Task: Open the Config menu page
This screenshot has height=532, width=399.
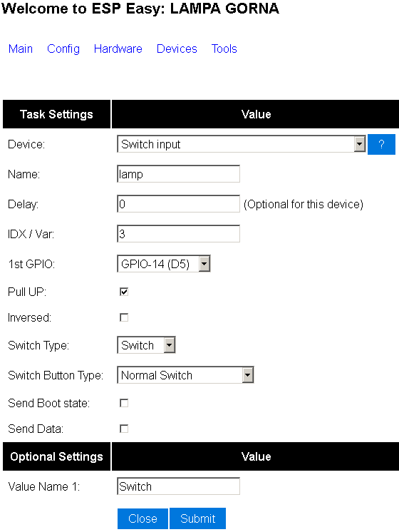Action: point(63,49)
